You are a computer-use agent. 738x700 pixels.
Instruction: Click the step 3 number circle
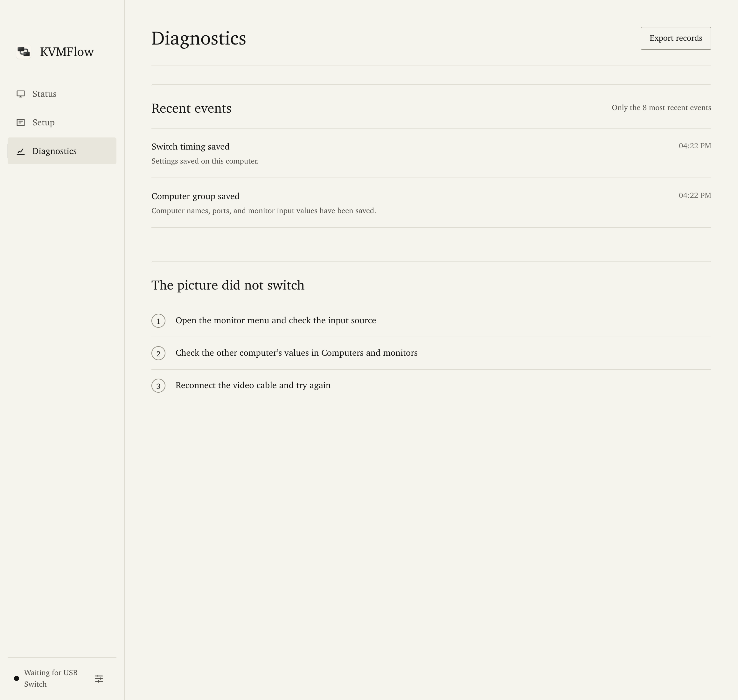pos(158,386)
